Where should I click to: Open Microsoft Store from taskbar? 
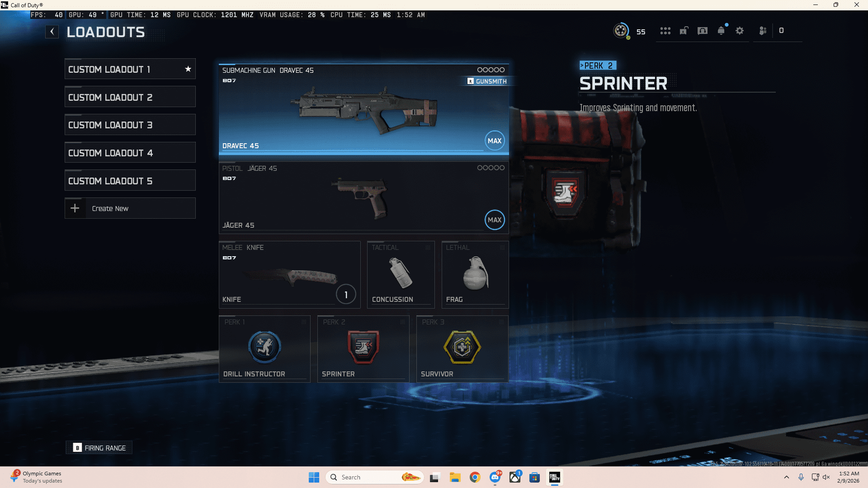[x=535, y=477]
